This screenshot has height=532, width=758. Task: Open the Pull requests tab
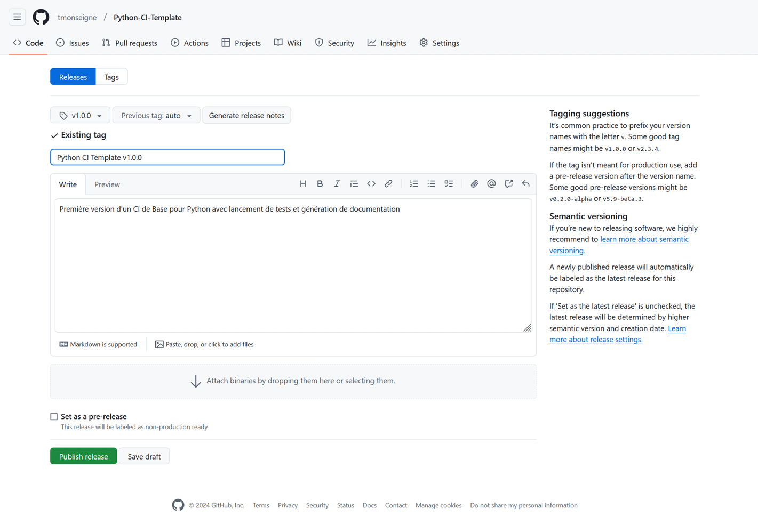pos(130,43)
